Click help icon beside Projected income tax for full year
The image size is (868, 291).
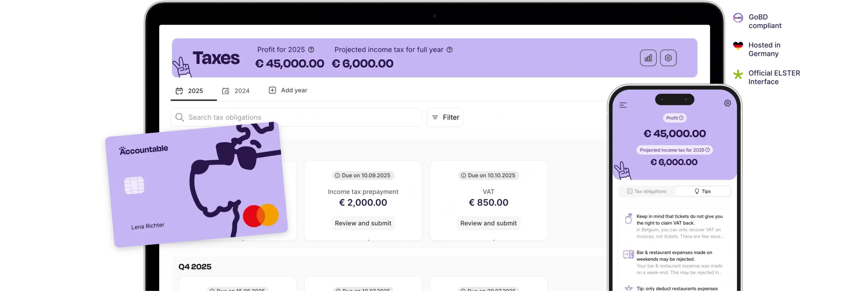point(449,49)
